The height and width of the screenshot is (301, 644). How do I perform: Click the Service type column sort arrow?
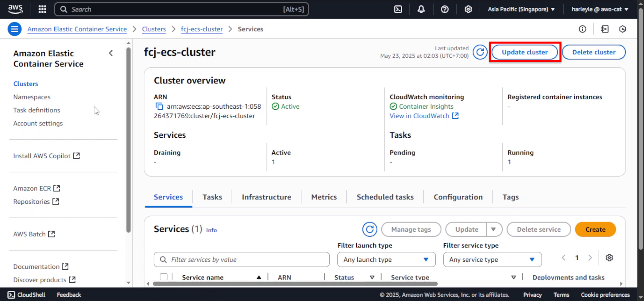514,277
